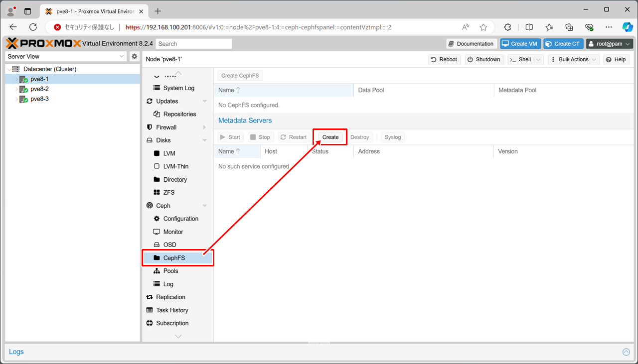Open the Pools menu item

170,271
